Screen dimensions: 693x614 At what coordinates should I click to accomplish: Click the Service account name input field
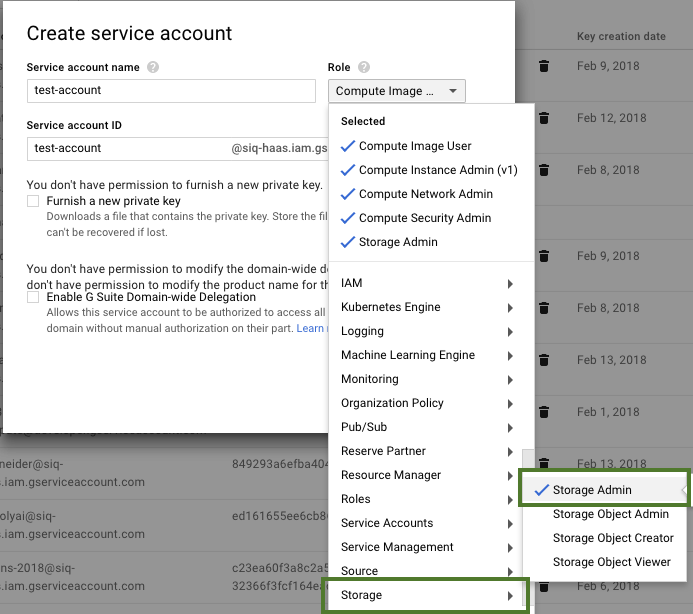click(171, 90)
